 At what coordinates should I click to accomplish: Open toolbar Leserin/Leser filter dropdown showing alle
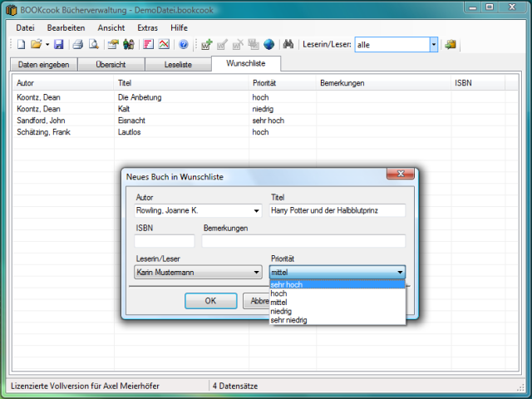click(x=433, y=45)
